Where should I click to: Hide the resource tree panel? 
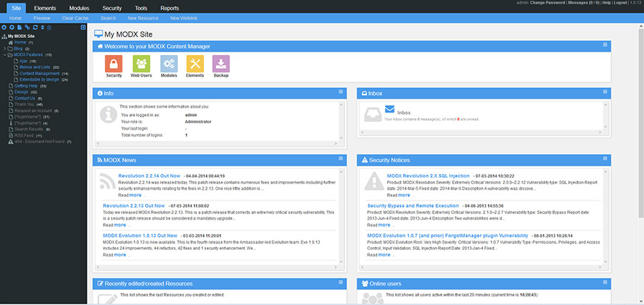click(83, 27)
